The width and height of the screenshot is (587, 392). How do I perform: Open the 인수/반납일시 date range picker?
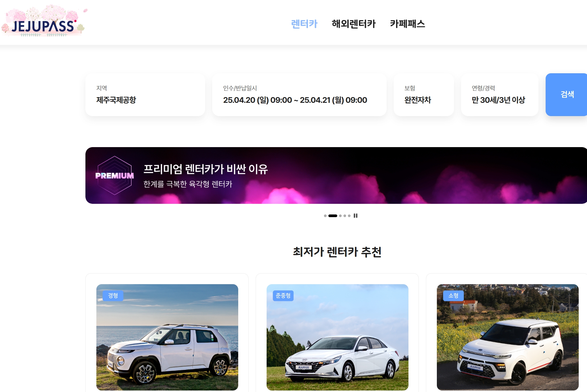tap(299, 95)
